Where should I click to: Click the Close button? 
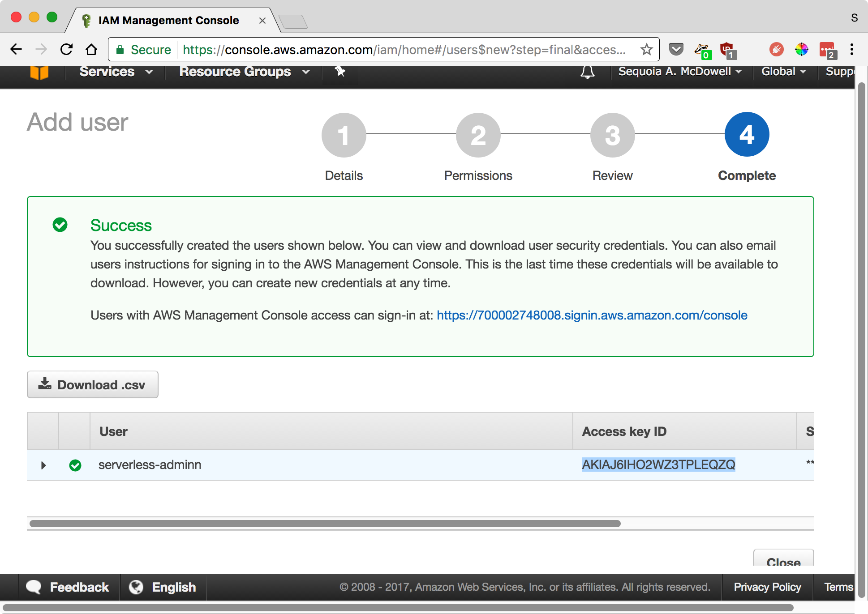tap(783, 559)
